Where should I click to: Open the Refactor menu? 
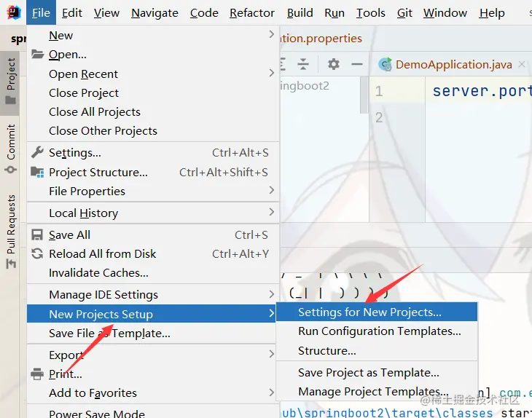[252, 12]
